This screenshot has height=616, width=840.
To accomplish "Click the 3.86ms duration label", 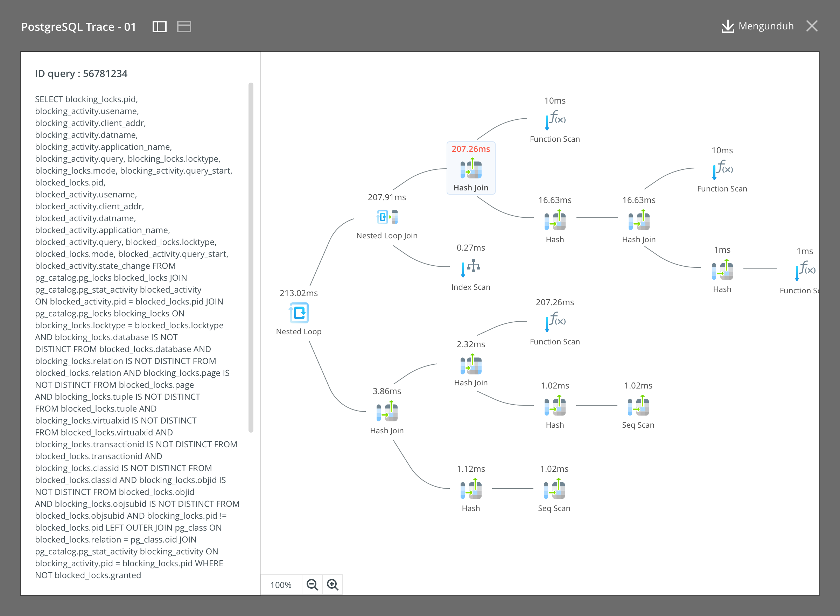I will [x=387, y=391].
